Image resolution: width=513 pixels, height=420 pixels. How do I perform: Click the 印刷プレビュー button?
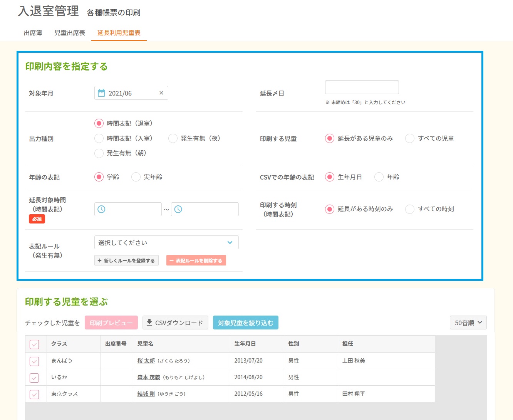click(111, 323)
